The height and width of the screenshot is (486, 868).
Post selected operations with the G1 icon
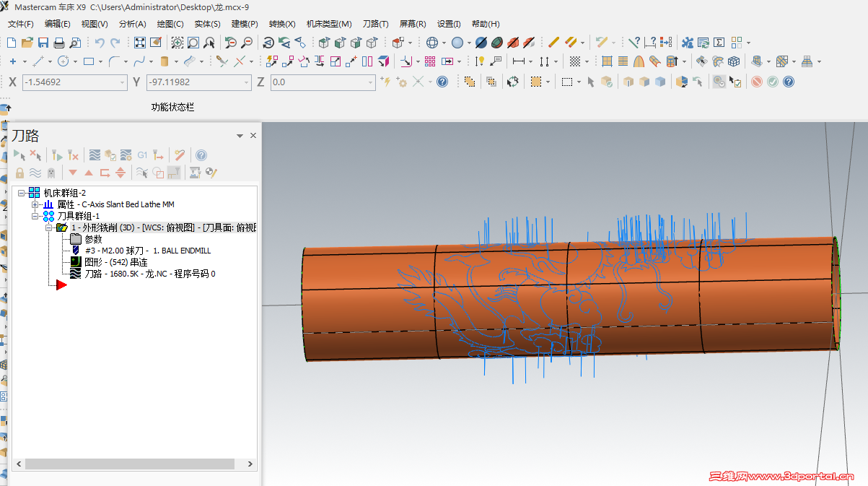click(142, 155)
